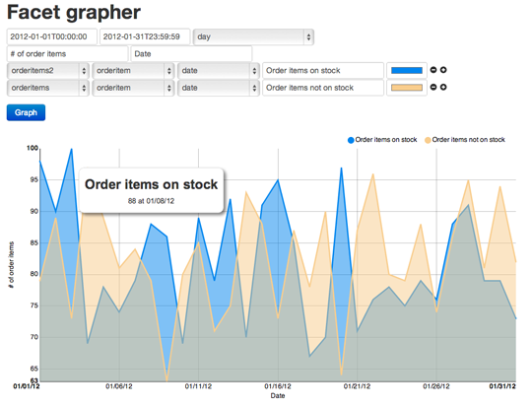This screenshot has height=408, width=532.
Task: Open the day interval dropdown
Action: [253, 36]
